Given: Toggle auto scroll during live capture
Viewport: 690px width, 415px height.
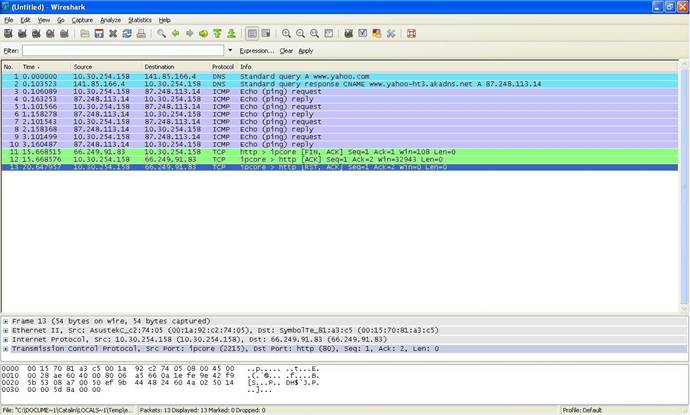Looking at the screenshot, I should (266, 33).
